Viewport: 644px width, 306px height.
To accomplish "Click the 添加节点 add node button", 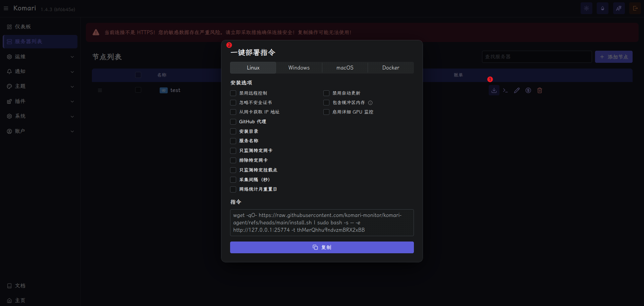I will (x=614, y=57).
